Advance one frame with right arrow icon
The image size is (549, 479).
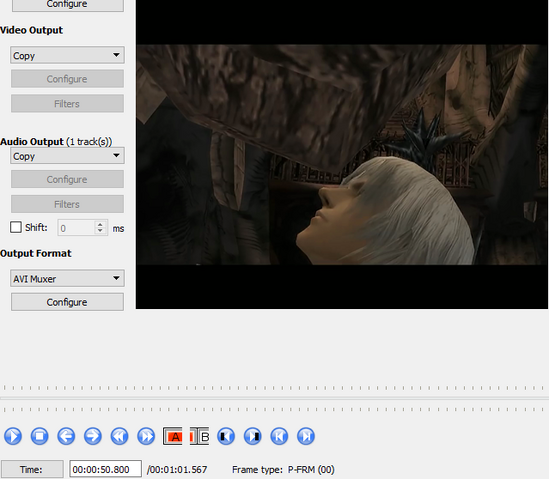tap(93, 436)
